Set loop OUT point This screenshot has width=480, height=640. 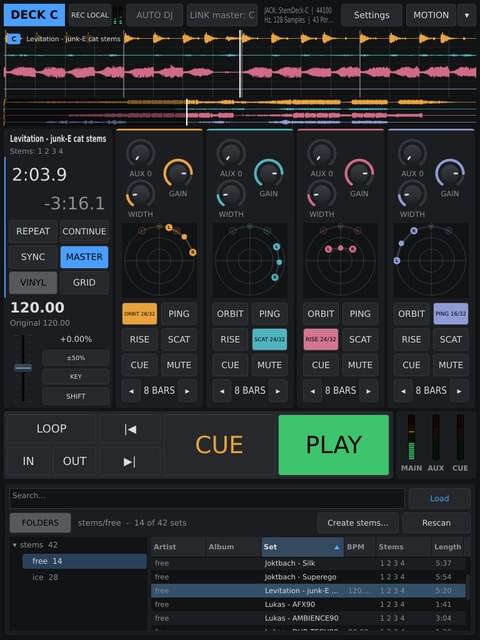tap(74, 461)
